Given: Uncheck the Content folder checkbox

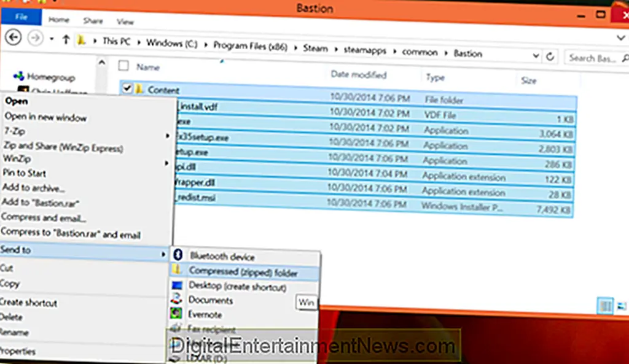Looking at the screenshot, I should pos(127,88).
